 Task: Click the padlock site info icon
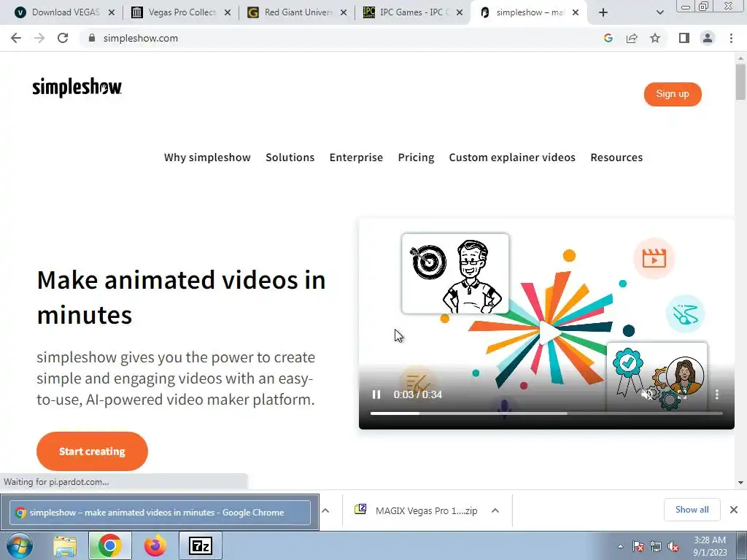click(x=92, y=38)
